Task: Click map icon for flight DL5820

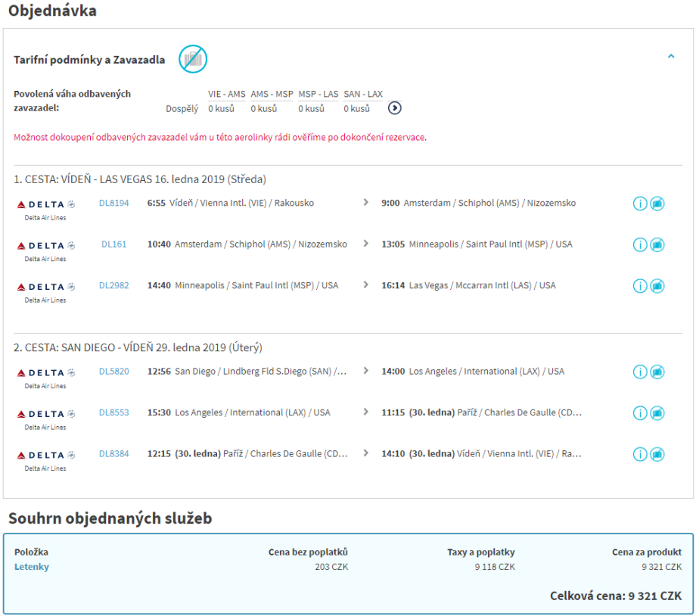Action: point(657,372)
